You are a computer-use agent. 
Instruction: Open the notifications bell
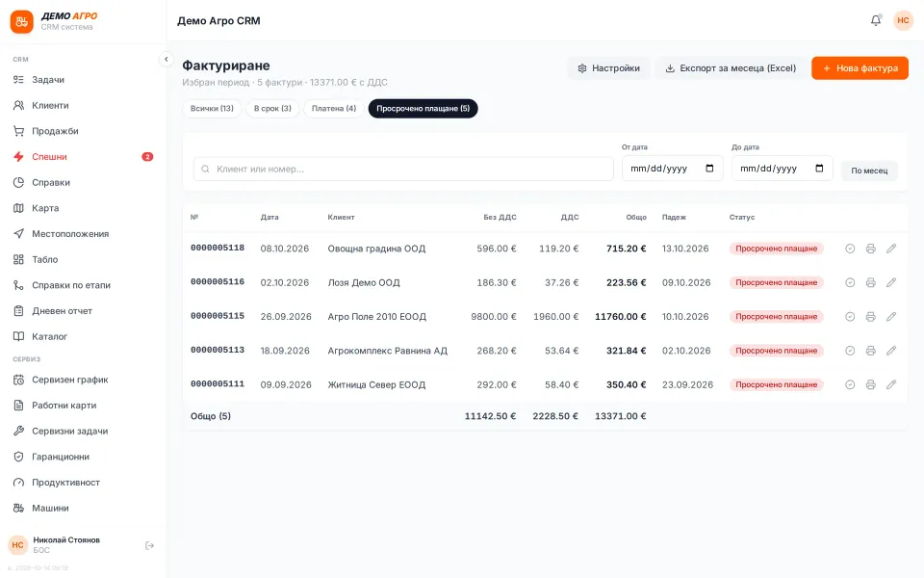876,20
